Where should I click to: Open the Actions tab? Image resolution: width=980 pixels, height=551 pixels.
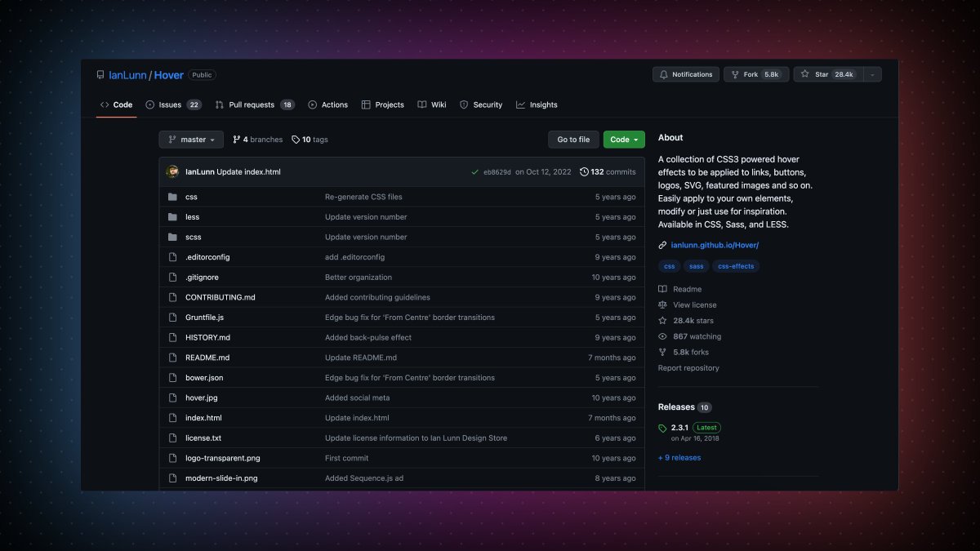(x=327, y=104)
